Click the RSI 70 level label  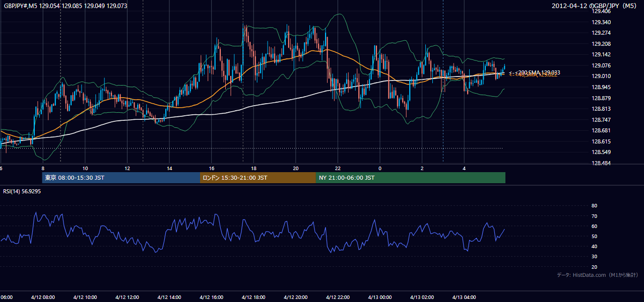point(594,216)
